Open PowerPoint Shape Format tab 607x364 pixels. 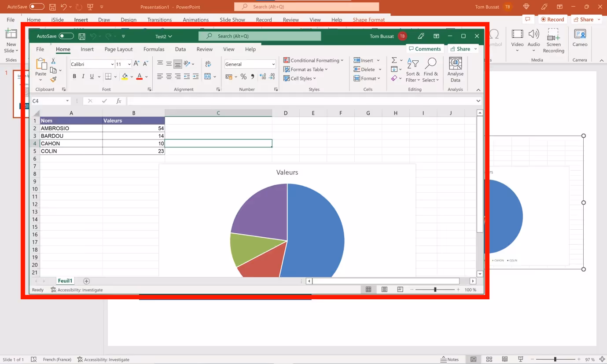tap(369, 20)
